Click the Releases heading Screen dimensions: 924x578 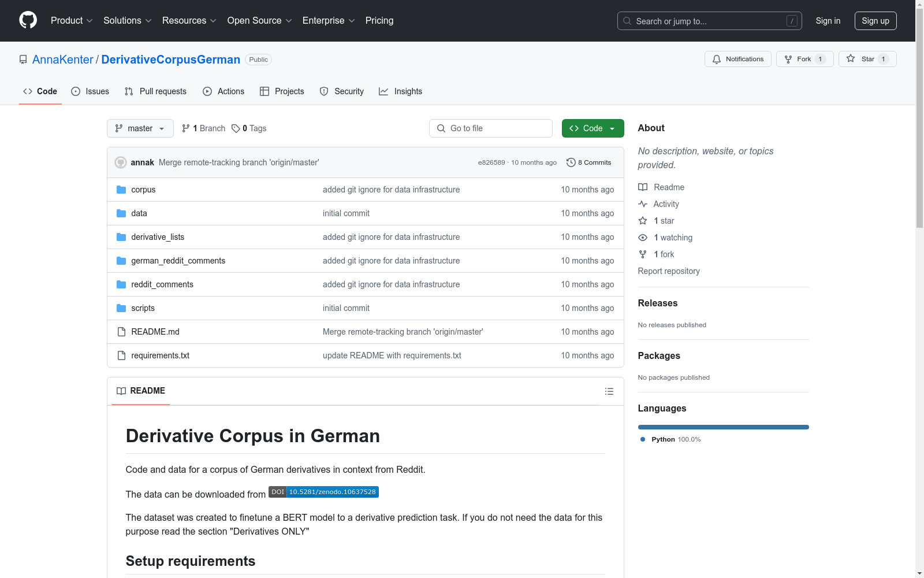pos(658,303)
